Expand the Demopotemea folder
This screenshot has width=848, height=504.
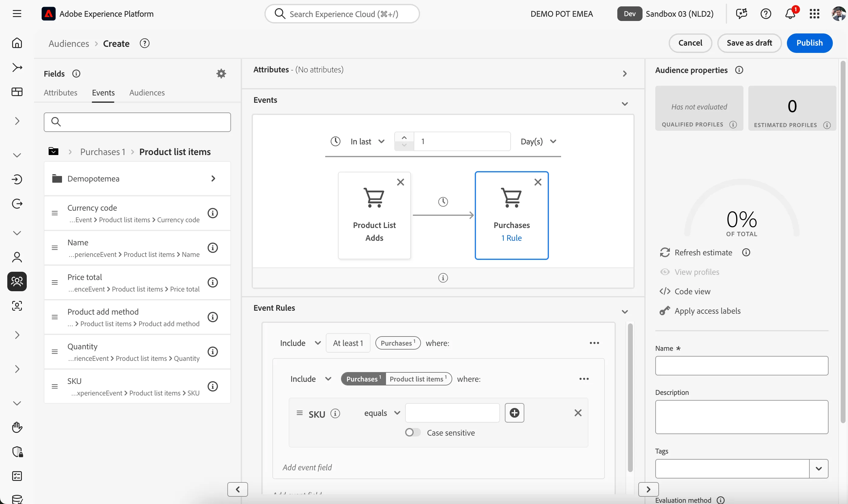click(137, 179)
